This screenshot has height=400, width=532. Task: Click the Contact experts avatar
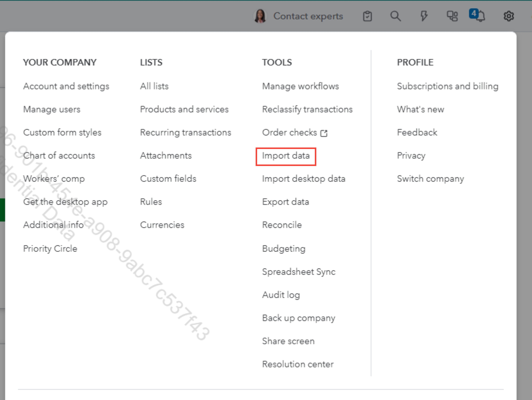[260, 16]
